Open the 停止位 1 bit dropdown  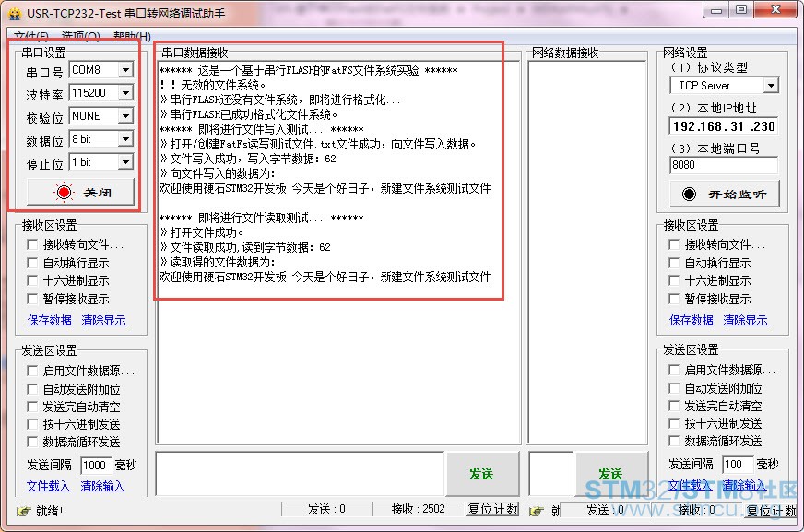click(125, 162)
